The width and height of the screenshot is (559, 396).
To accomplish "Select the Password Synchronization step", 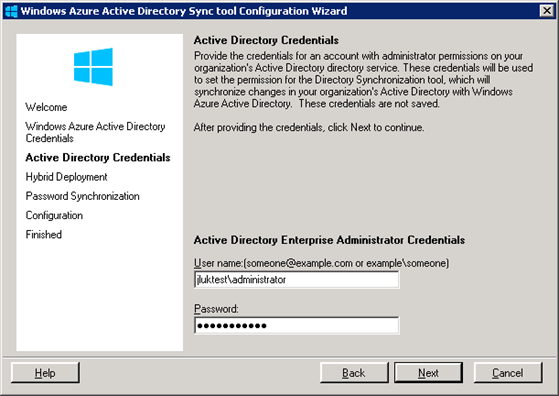I will (82, 196).
